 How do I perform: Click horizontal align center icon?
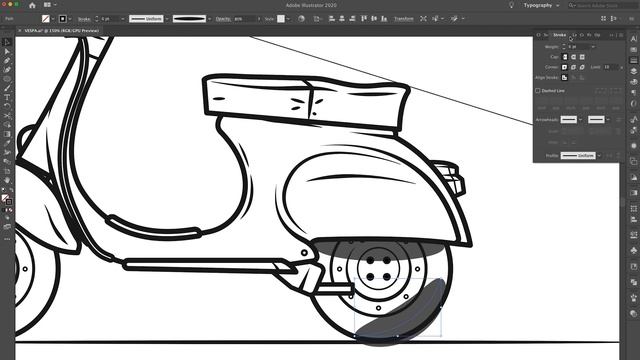coord(342,19)
